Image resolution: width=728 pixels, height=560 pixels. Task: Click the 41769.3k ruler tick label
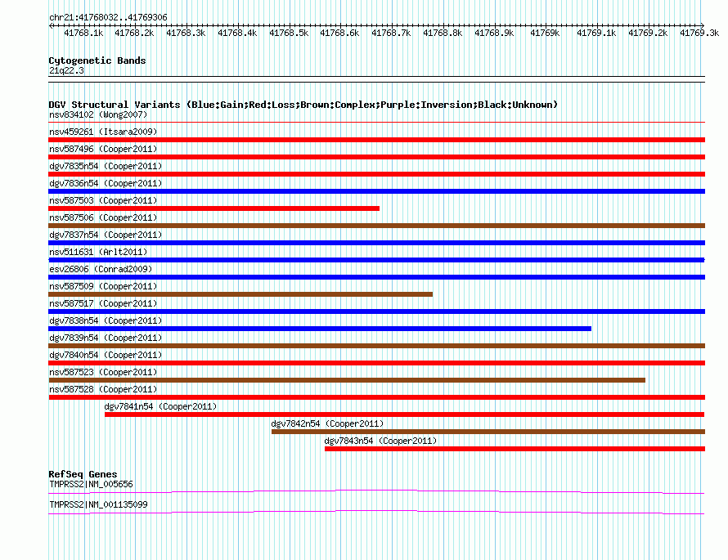(699, 33)
